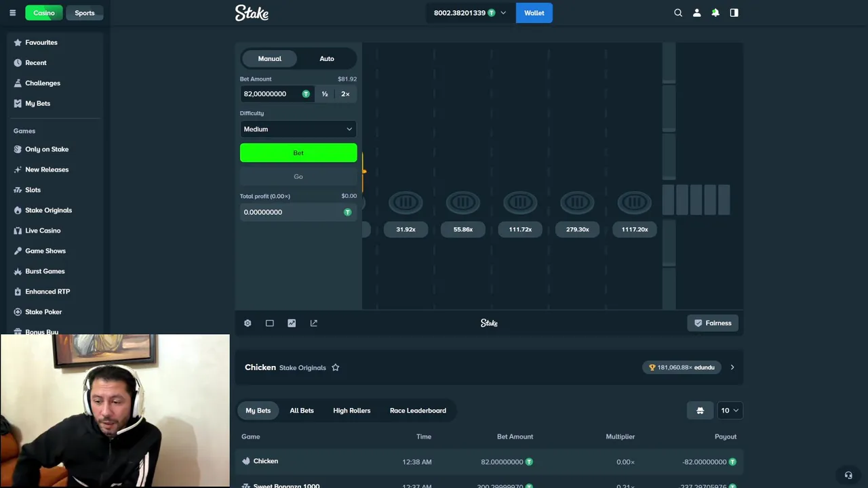Halve the bet with ½ button

point(325,94)
